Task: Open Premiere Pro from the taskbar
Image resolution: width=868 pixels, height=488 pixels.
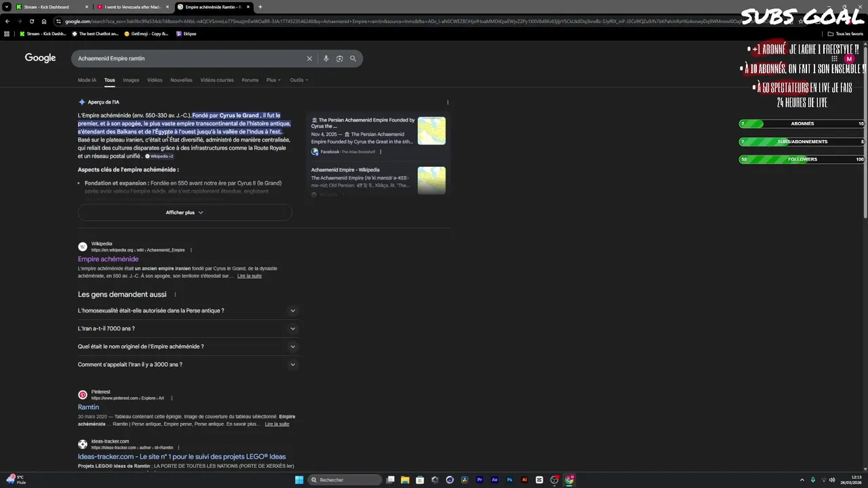Action: (479, 480)
